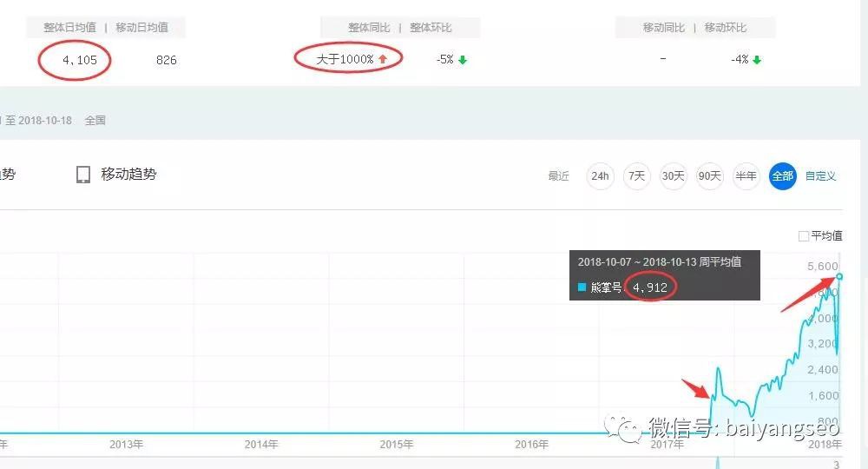Screen dimensions: 868x469
Task: Click the 3,200 y-axis label
Action: [823, 343]
